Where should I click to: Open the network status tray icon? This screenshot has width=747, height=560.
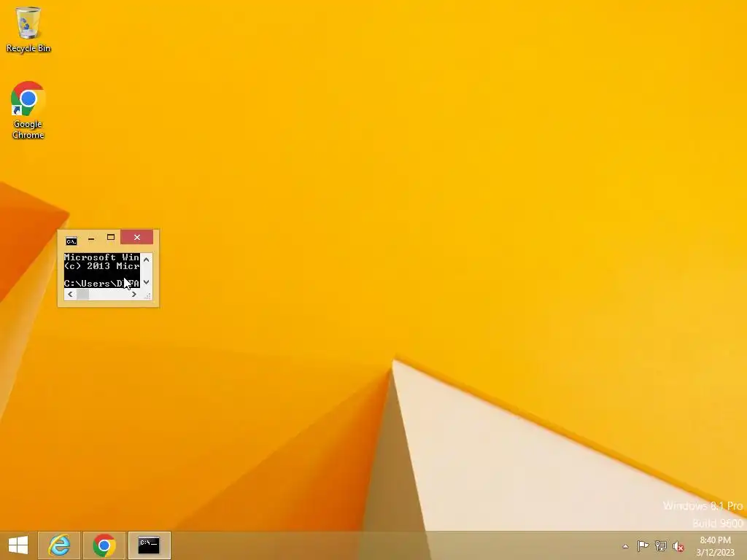pos(660,545)
